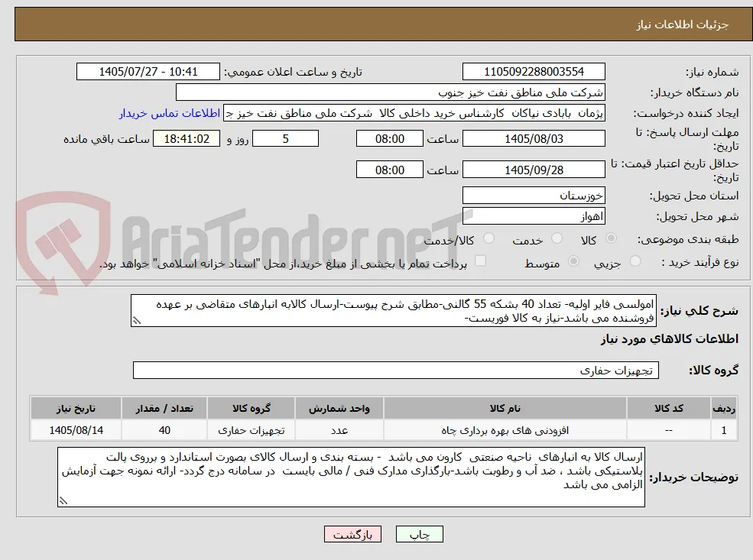The height and width of the screenshot is (560, 753).
Task: Select the خدمت radio button
Action: pos(557,238)
